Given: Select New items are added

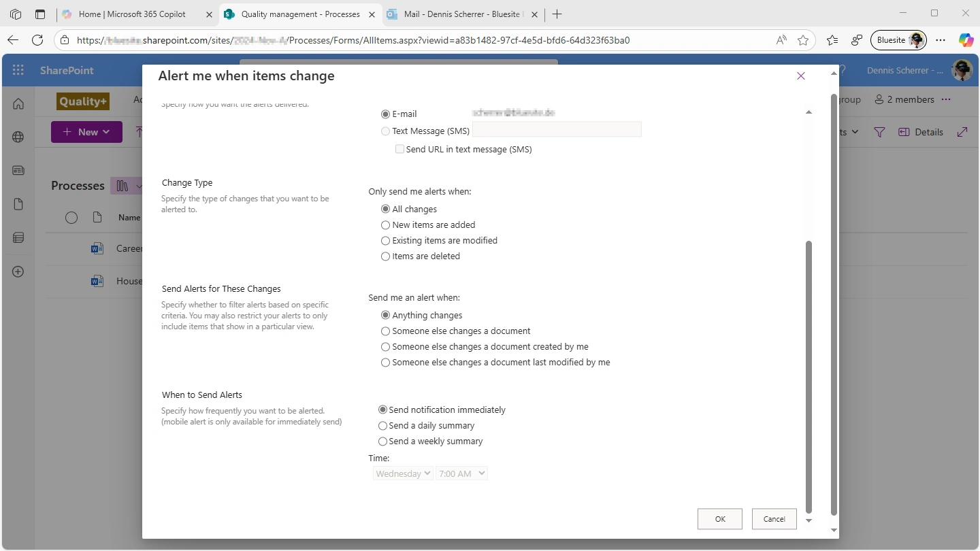Looking at the screenshot, I should [386, 225].
